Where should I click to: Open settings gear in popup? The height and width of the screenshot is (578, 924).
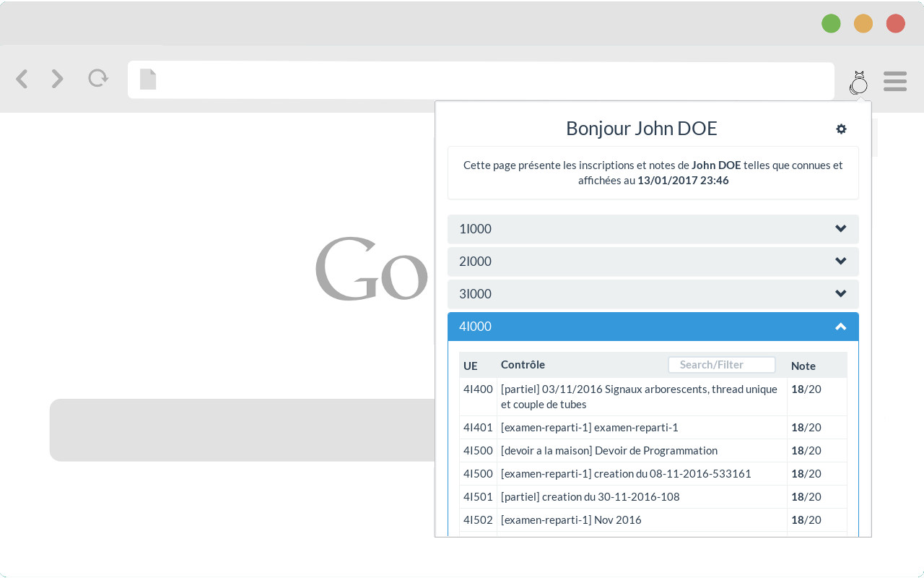click(841, 129)
